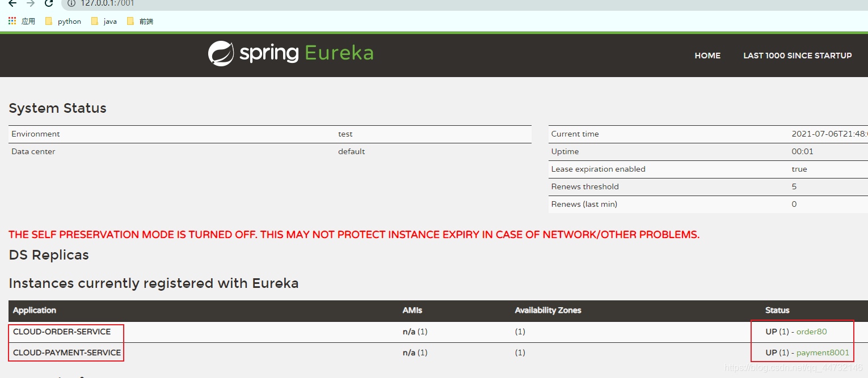Screen dimensions: 868x378
Task: Click lease expiration value true
Action: [x=799, y=169]
